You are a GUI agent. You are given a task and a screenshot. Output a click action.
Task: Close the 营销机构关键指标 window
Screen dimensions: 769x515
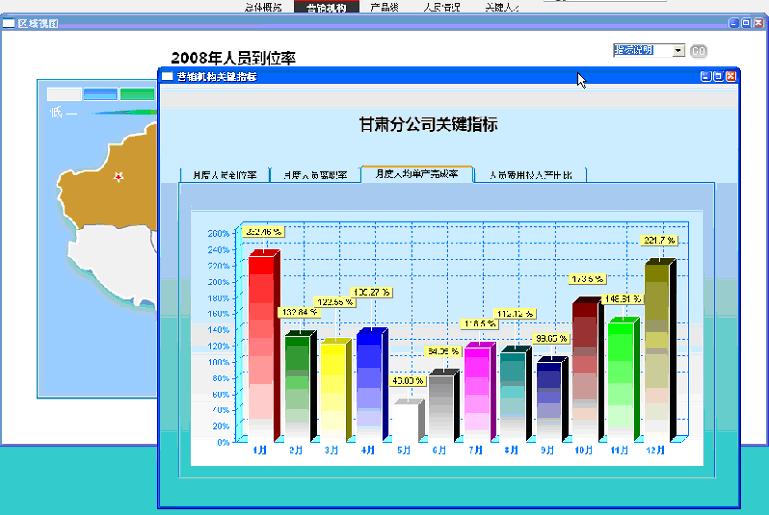coord(731,76)
